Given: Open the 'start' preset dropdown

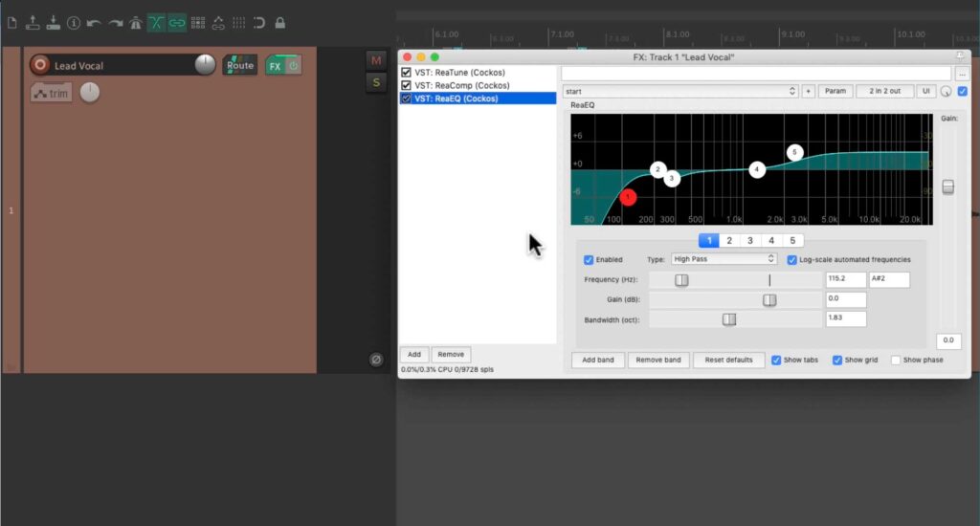Looking at the screenshot, I should (680, 91).
